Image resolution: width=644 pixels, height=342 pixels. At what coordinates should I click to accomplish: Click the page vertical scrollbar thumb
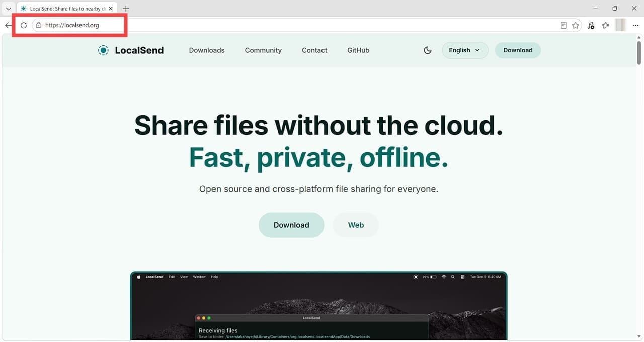[639, 53]
